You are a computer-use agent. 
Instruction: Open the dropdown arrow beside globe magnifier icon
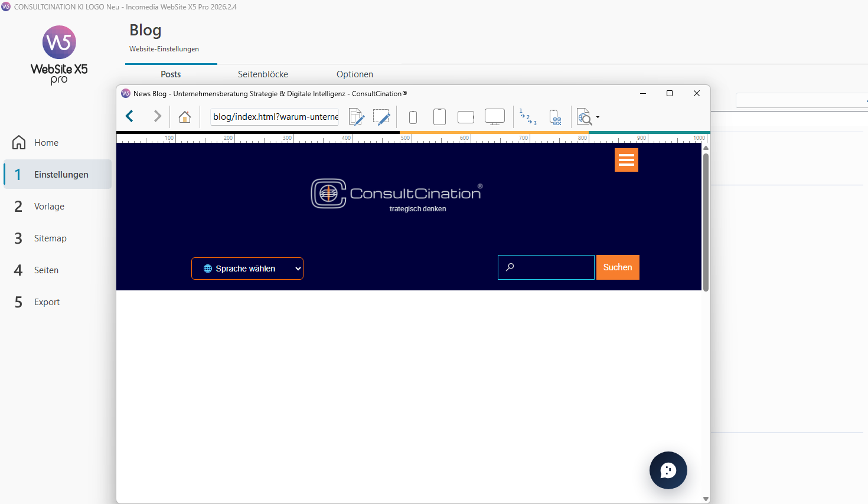point(598,117)
